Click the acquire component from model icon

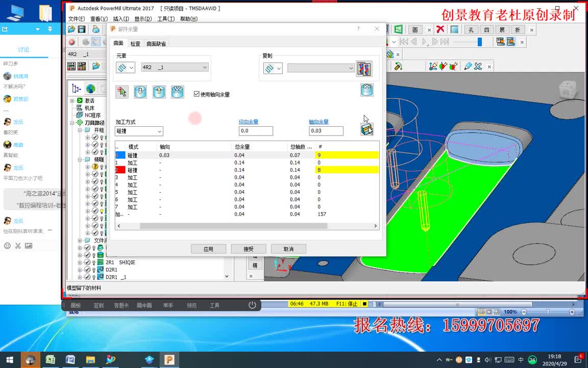pos(367,129)
